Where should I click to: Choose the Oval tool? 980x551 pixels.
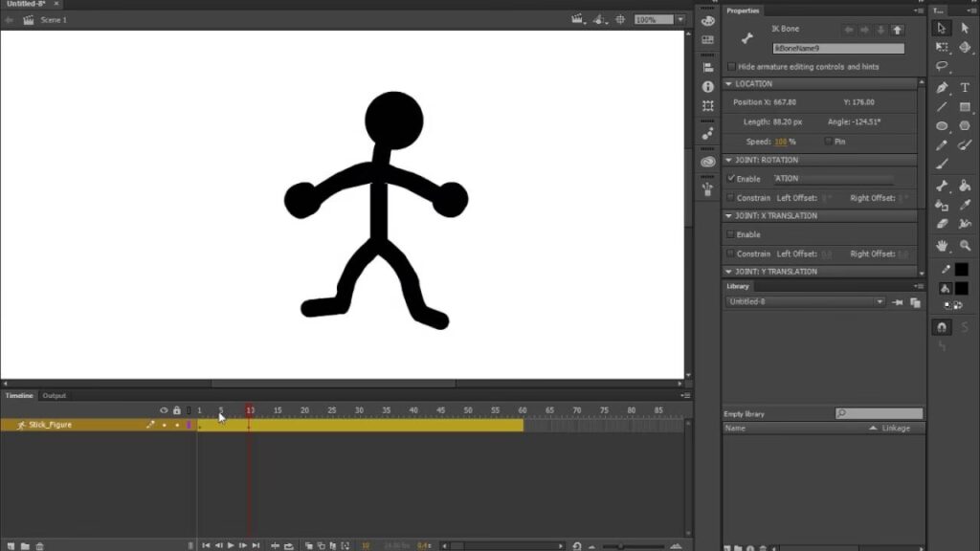[x=942, y=126]
